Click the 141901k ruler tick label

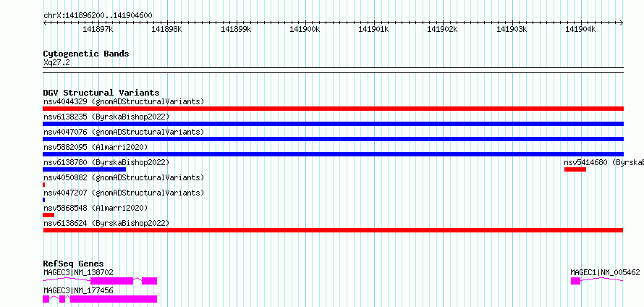(374, 29)
